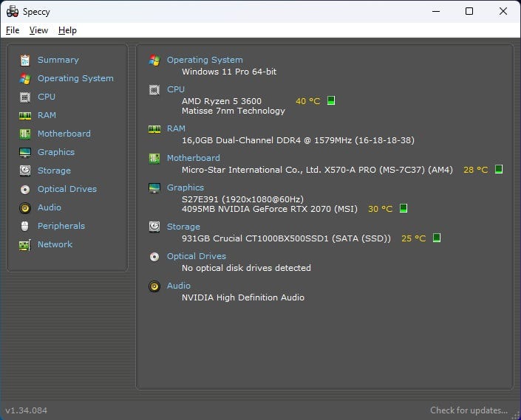Viewport: 521px width, 420px height.
Task: Click the Optical Drives disc icon in sidebar
Action: click(x=25, y=190)
